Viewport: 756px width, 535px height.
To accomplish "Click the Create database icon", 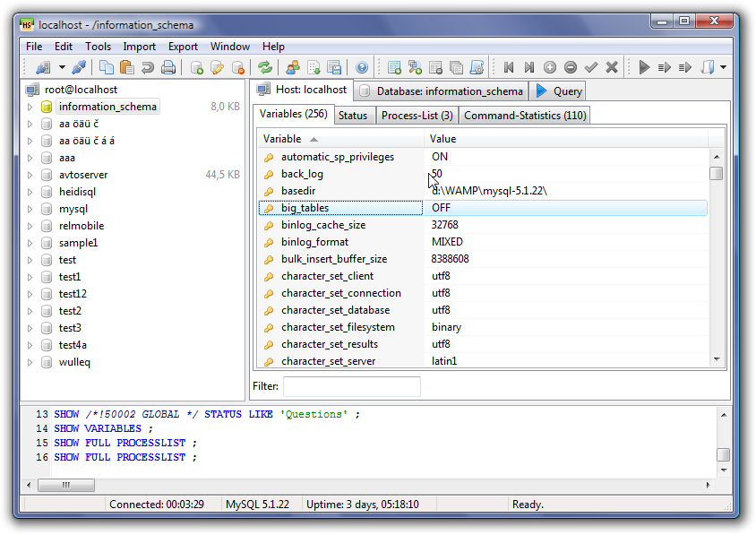I will pos(196,67).
